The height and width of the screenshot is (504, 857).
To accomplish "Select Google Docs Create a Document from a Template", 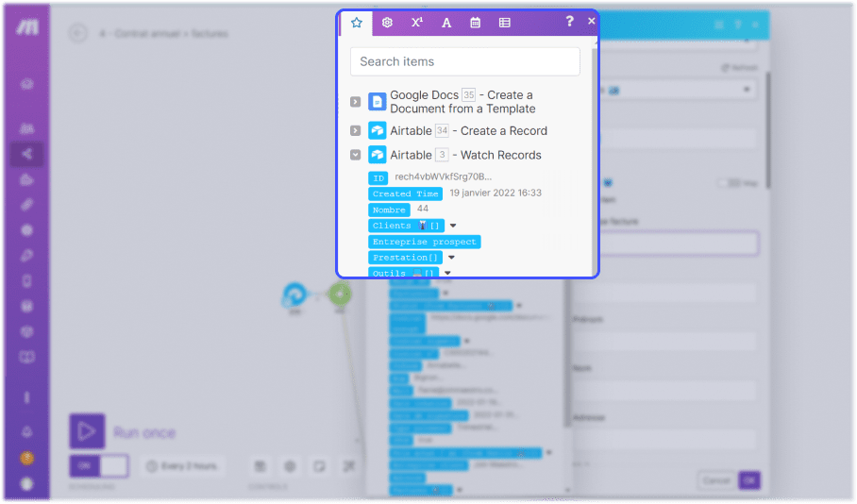I will tap(462, 102).
